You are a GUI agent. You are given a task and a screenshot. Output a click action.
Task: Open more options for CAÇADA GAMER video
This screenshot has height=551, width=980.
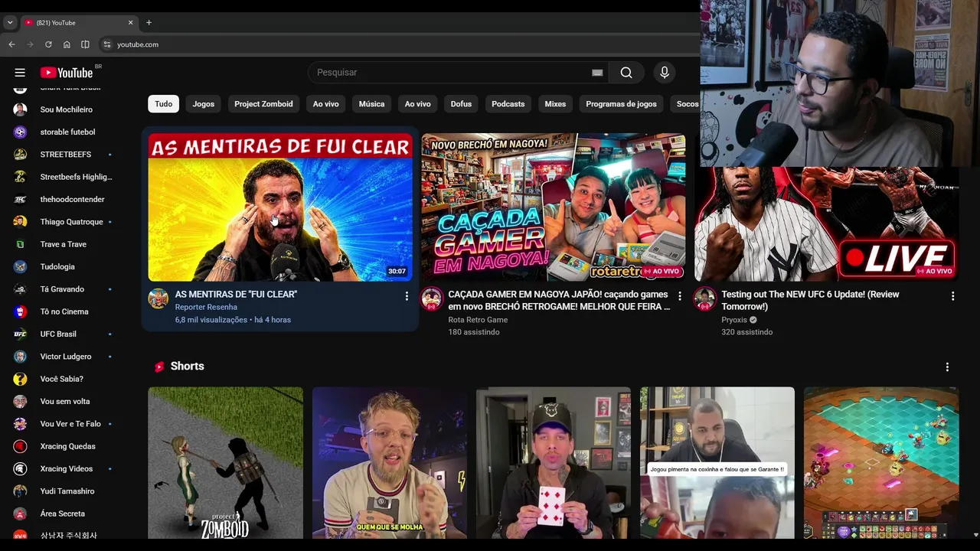[680, 296]
